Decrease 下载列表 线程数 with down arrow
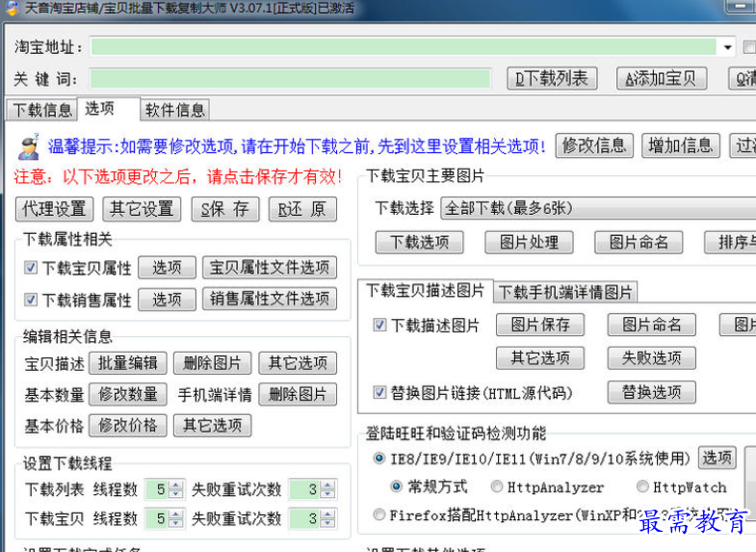The image size is (756, 552). (x=176, y=494)
